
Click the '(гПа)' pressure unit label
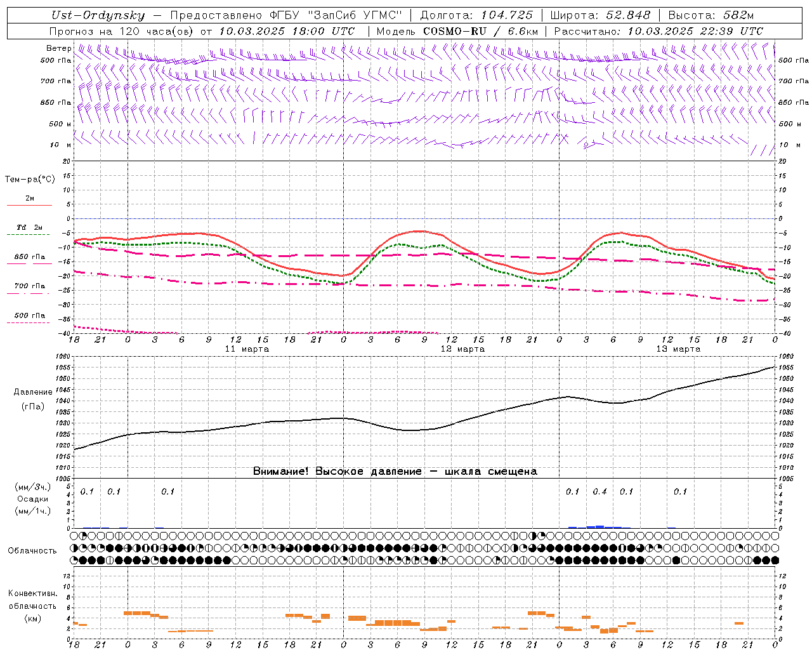coord(33,407)
